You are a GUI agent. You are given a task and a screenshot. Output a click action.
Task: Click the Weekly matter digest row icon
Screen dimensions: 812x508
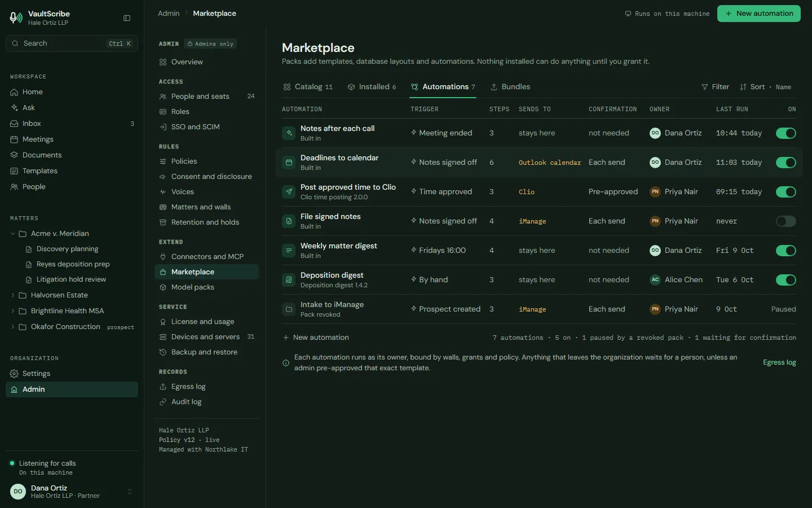(289, 251)
